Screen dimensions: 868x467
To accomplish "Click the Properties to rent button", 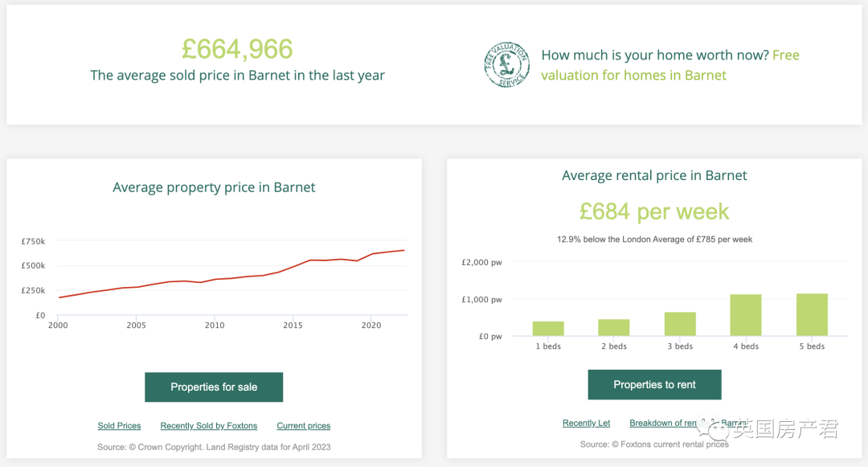I will [654, 384].
